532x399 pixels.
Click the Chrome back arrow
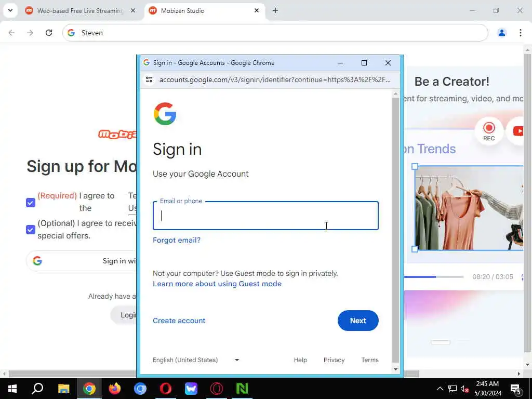point(11,33)
